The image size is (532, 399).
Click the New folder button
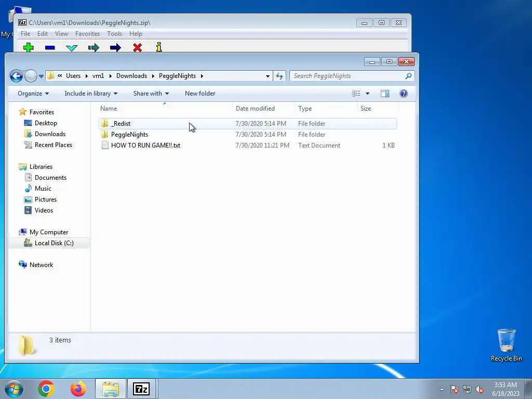click(200, 94)
